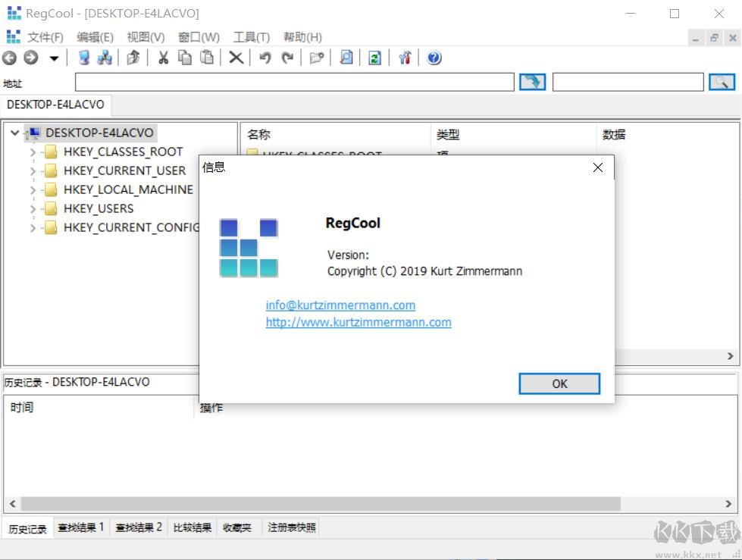The width and height of the screenshot is (742, 560).
Task: Click the Paste toolbar icon
Action: (206, 58)
